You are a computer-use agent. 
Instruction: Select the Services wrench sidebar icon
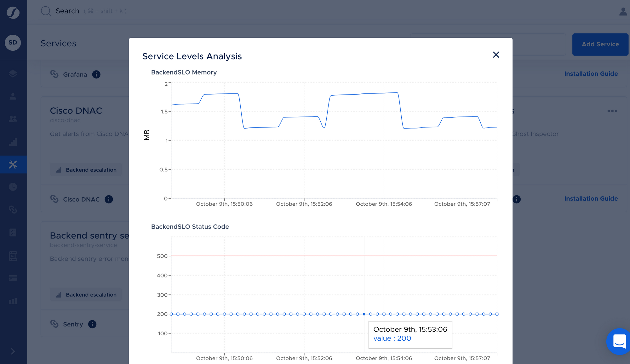click(x=13, y=164)
